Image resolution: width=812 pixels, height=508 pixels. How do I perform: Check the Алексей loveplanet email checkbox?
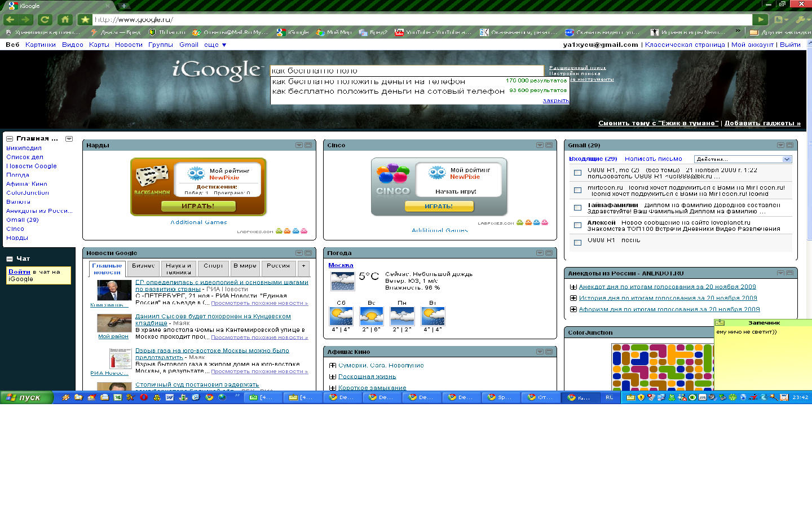(x=577, y=225)
